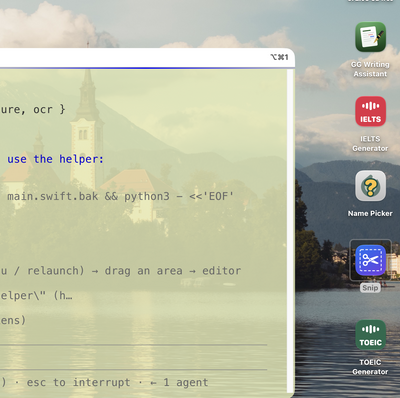400x398 pixels.
Task: Open the Name Picker desktop app
Action: click(370, 186)
